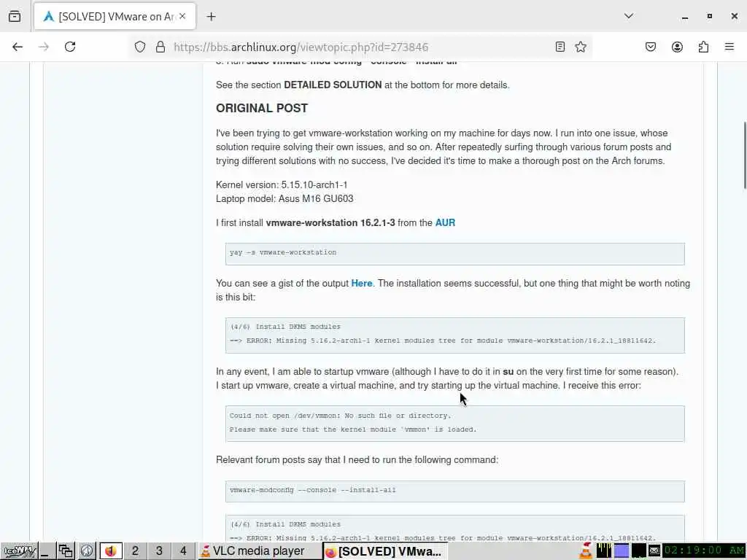This screenshot has height=560, width=747.
Task: Launch the web browser taskbar shortcut icon
Action: click(86, 551)
